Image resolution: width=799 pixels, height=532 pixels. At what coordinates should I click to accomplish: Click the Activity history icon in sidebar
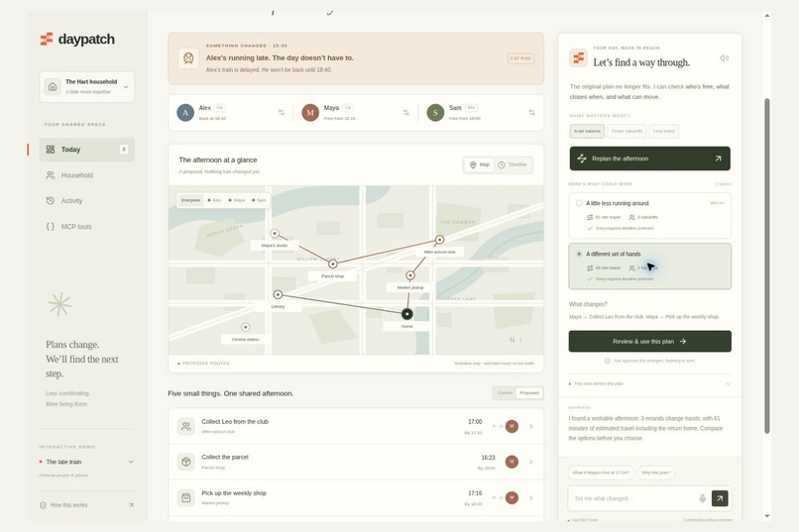coord(50,200)
